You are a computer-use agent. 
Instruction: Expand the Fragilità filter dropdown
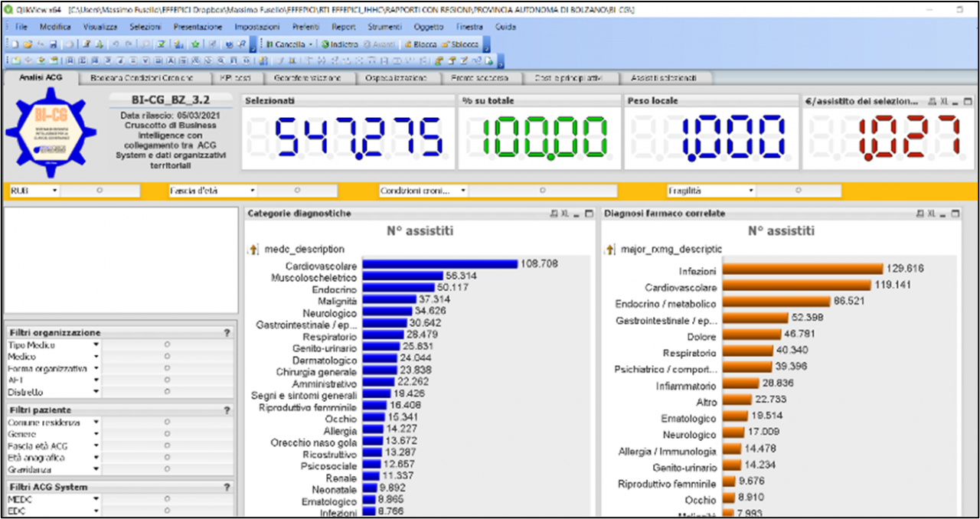[751, 191]
